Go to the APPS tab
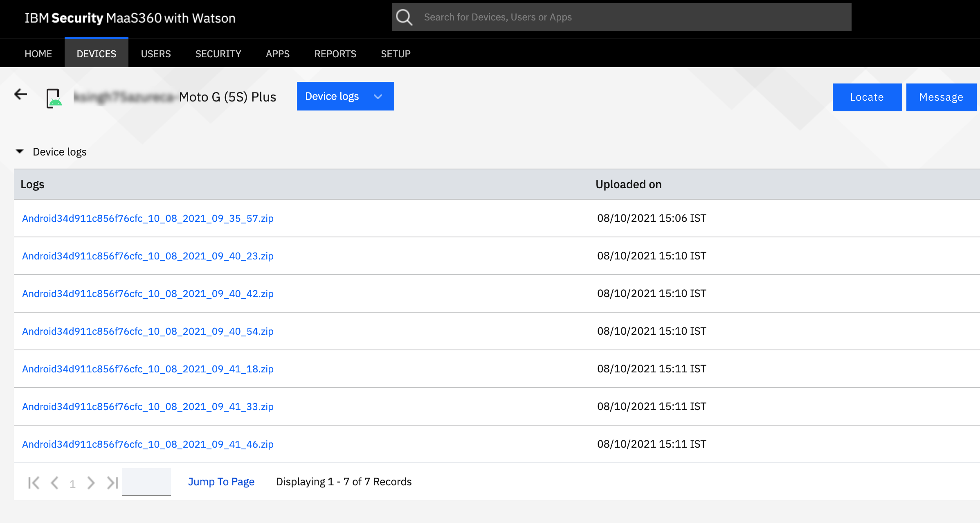This screenshot has height=523, width=980. pos(278,54)
